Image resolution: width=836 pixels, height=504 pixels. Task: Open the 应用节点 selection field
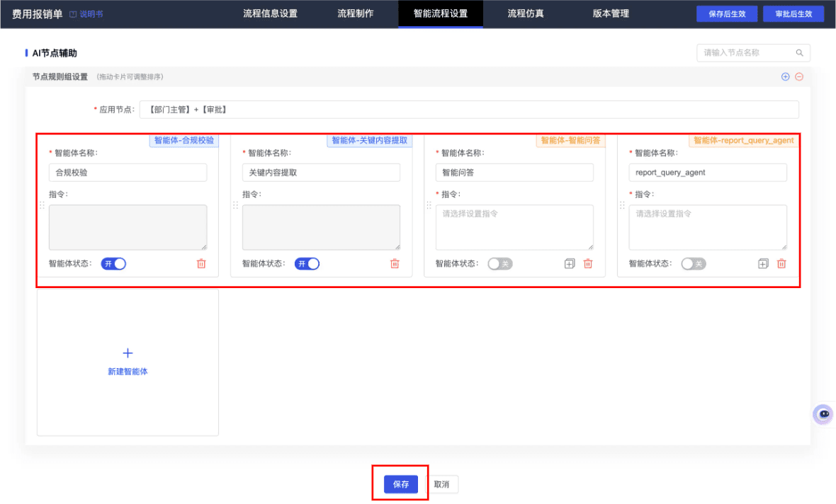tap(469, 110)
